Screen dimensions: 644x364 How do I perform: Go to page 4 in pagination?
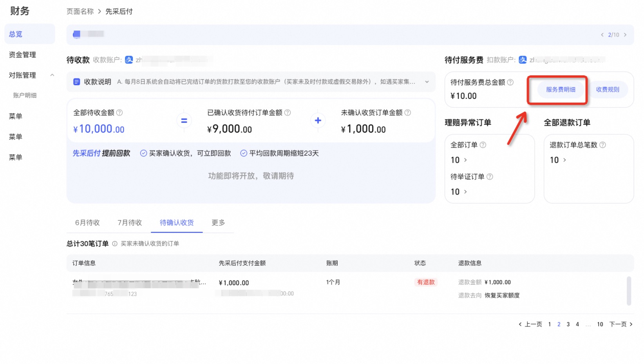(577, 324)
